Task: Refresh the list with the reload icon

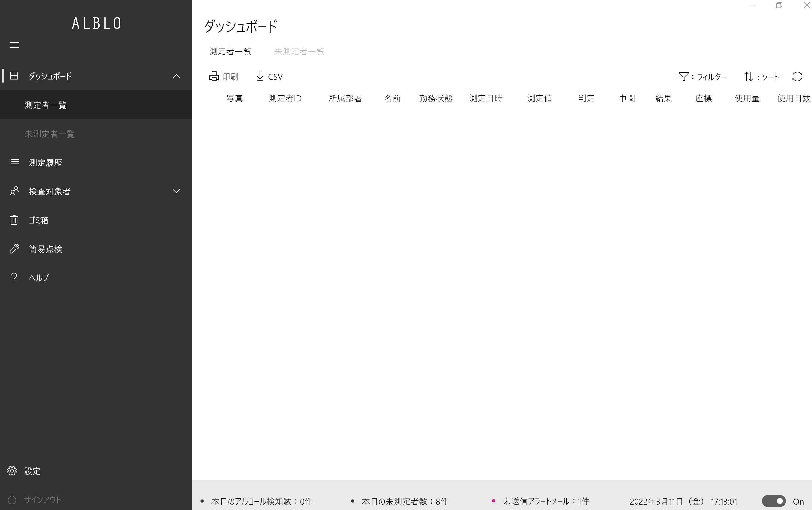Action: click(x=797, y=76)
